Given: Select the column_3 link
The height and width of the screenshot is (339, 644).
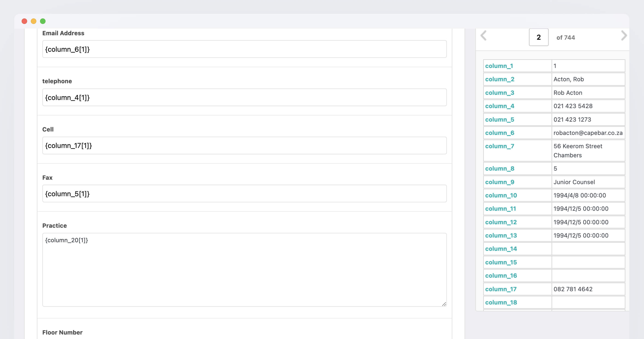Looking at the screenshot, I should pyautogui.click(x=500, y=93).
